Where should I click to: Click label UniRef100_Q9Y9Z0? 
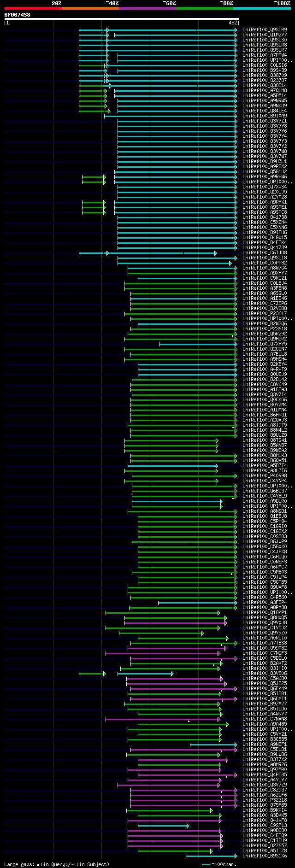pyautogui.click(x=265, y=633)
